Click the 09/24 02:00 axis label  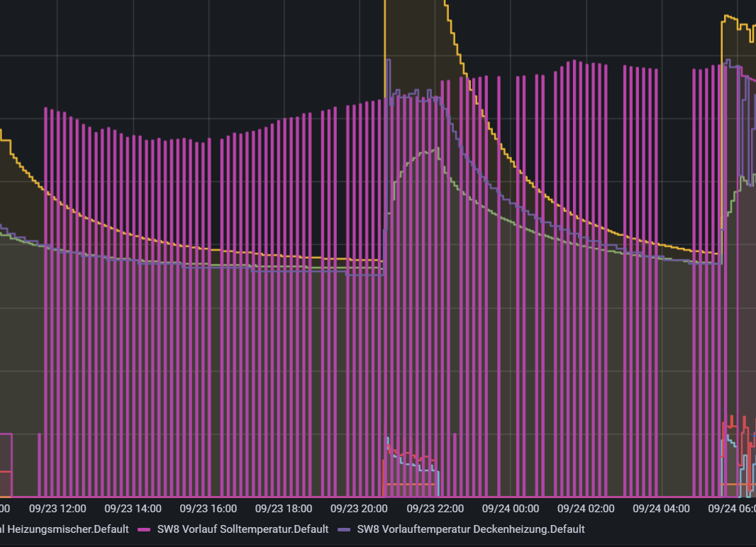pyautogui.click(x=586, y=509)
